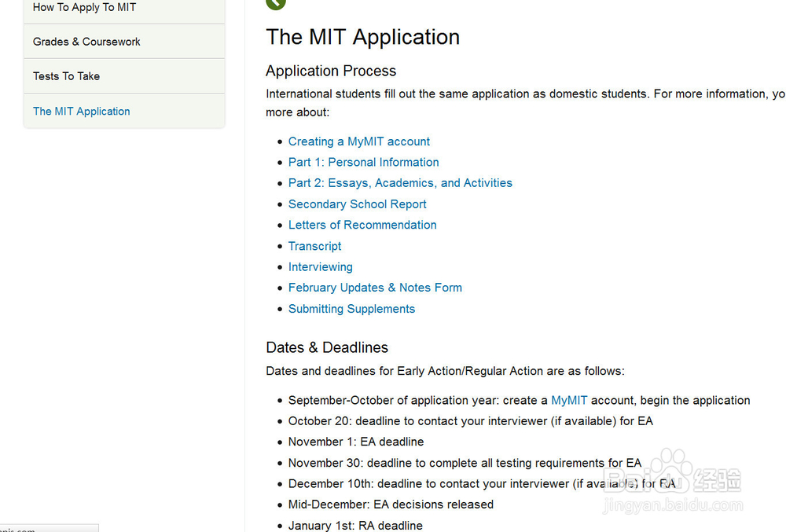This screenshot has height=532, width=786.
Task: Click the Application Process subheading
Action: point(331,71)
